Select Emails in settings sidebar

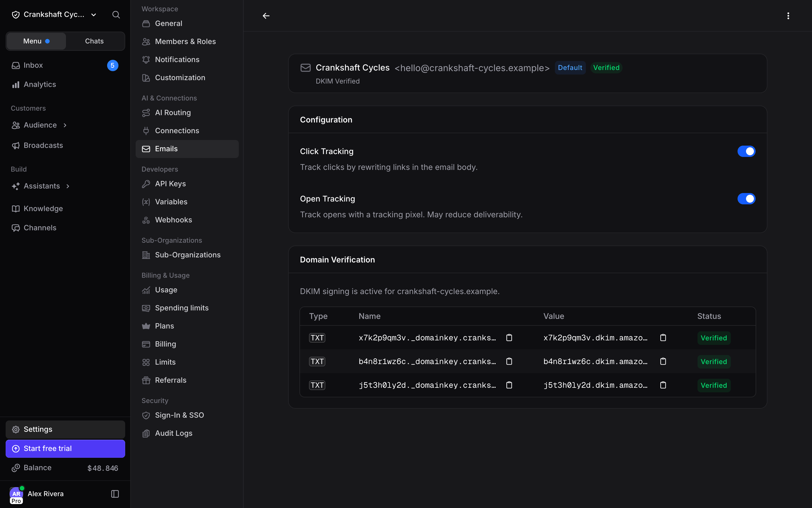tap(187, 149)
